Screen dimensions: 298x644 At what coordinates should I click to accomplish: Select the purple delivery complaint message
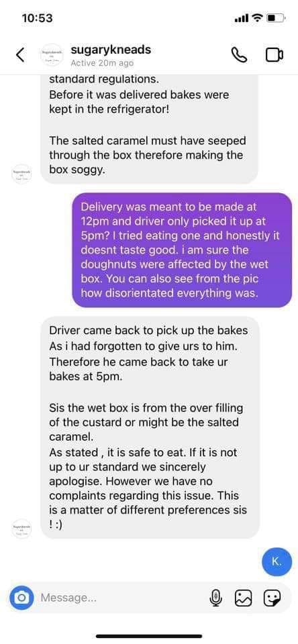click(182, 250)
